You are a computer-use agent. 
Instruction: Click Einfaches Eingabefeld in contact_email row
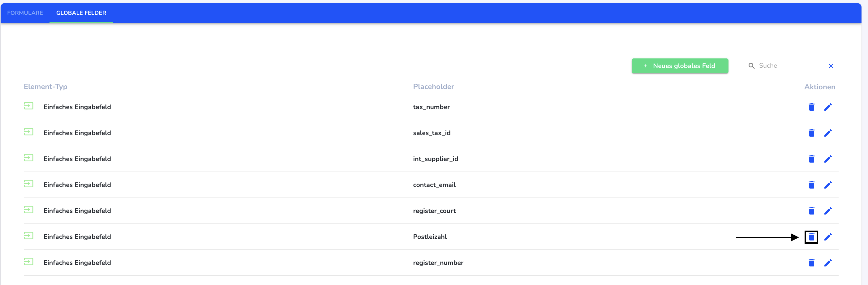77,185
